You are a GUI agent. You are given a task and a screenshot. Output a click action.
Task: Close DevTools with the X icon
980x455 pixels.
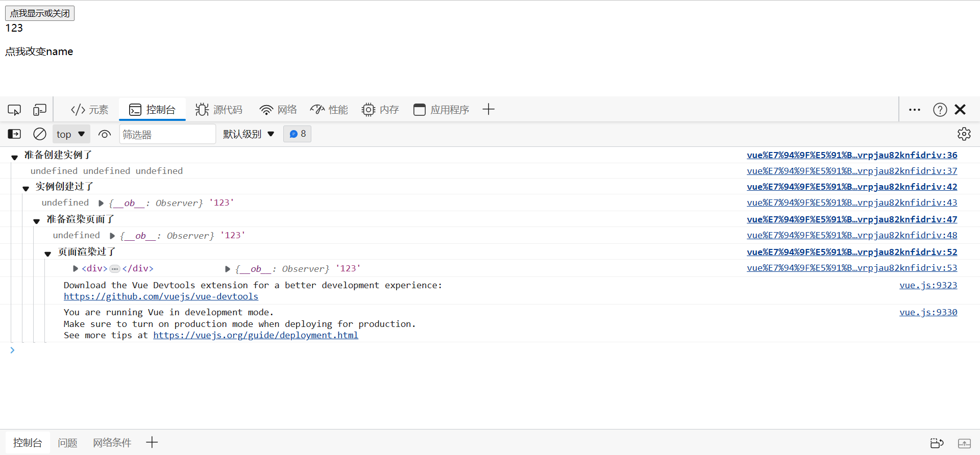960,110
